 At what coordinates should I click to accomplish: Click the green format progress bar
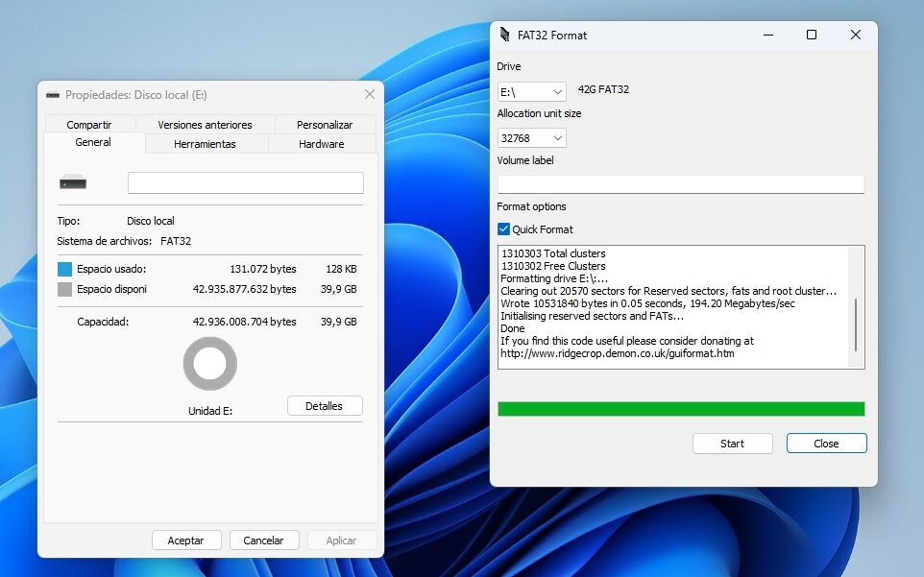click(x=681, y=409)
